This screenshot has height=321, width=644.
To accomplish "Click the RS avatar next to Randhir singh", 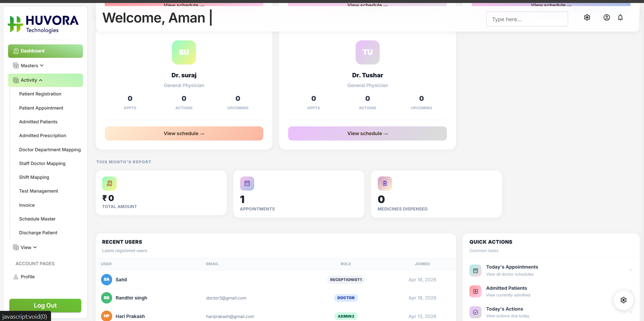I will click(107, 298).
